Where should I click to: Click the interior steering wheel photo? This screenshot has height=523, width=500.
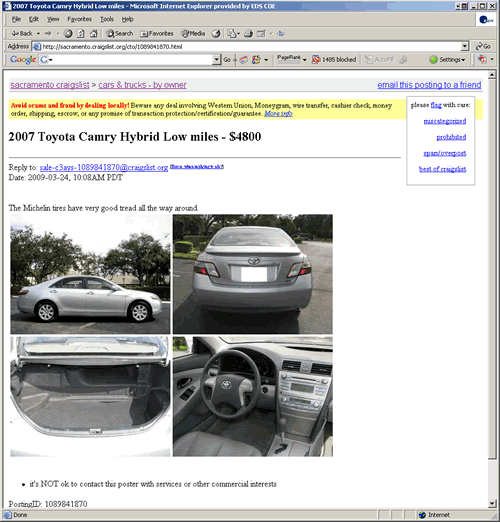[x=253, y=396]
